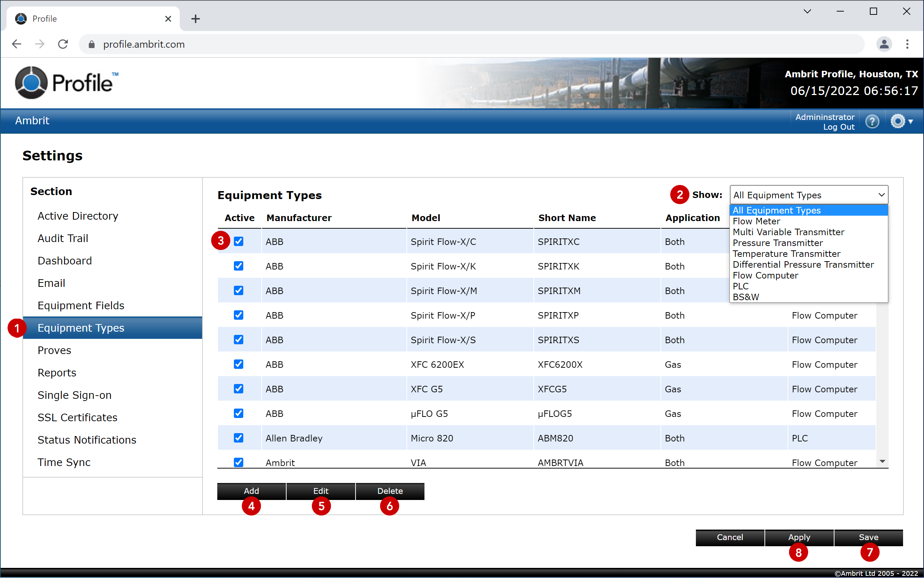Click the profile.ambrit.com address bar

point(471,44)
